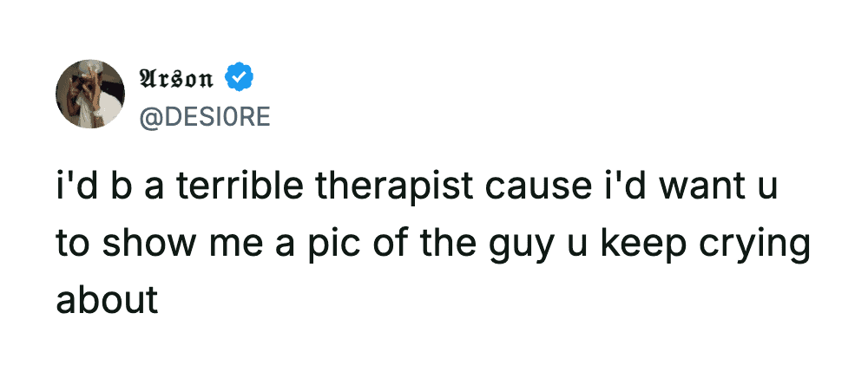Click the "to" starting the second line
868x385 pixels.
[x=70, y=245]
